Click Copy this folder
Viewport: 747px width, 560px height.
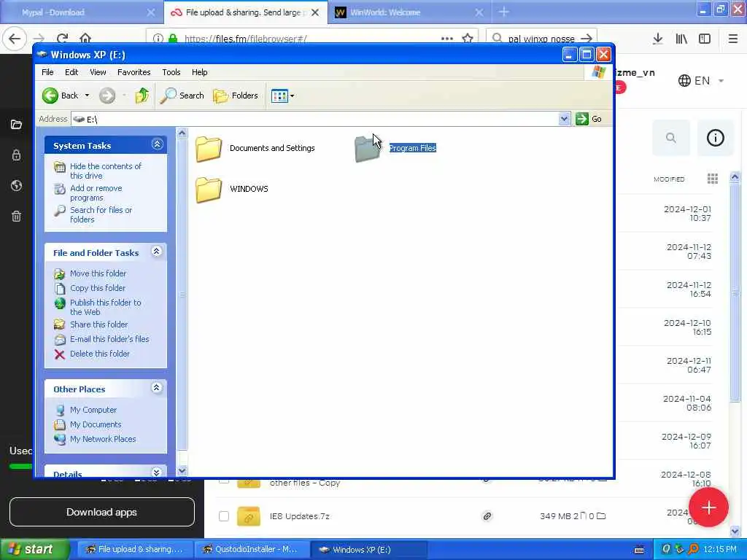pos(97,288)
